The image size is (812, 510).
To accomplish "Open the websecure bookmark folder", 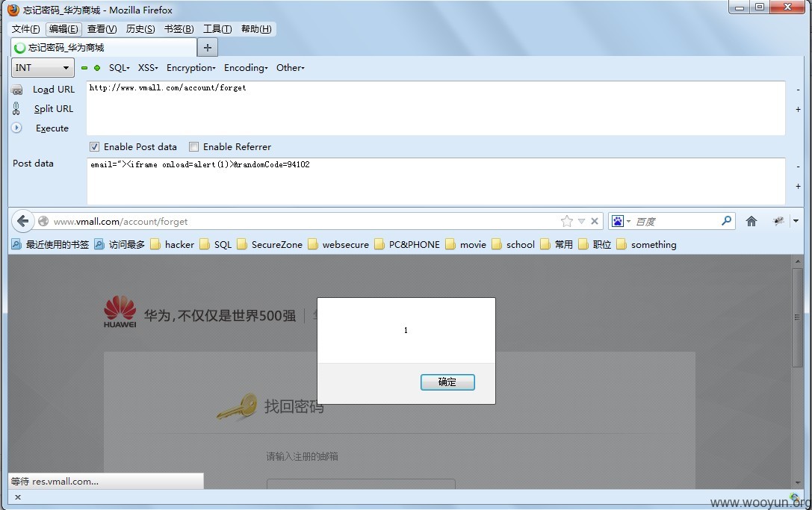I will 338,244.
